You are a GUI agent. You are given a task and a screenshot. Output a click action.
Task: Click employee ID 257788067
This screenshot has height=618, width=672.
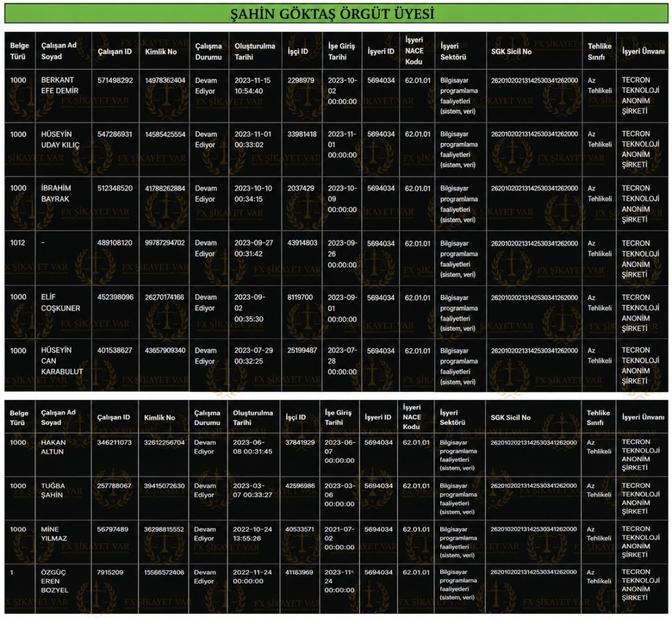[x=114, y=486]
